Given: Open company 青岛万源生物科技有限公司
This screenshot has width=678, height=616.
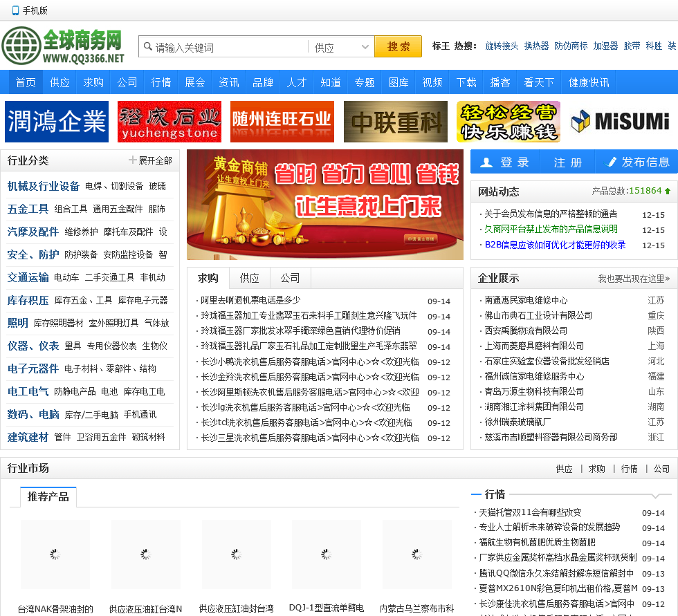Looking at the screenshot, I should [x=534, y=391].
